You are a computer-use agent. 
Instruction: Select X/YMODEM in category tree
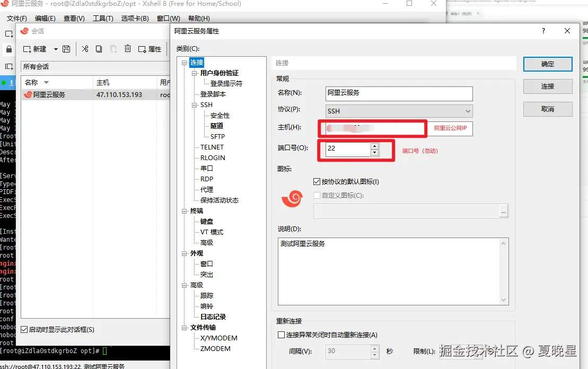pyautogui.click(x=218, y=338)
